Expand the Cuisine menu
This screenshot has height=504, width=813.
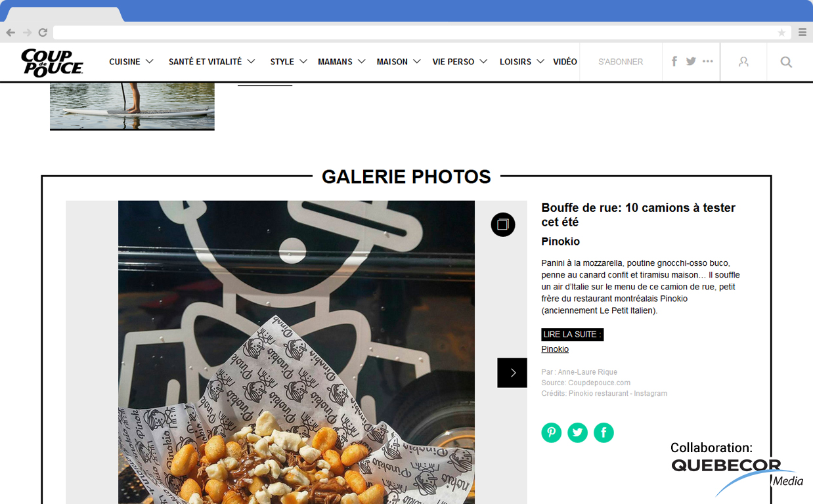[x=131, y=62]
